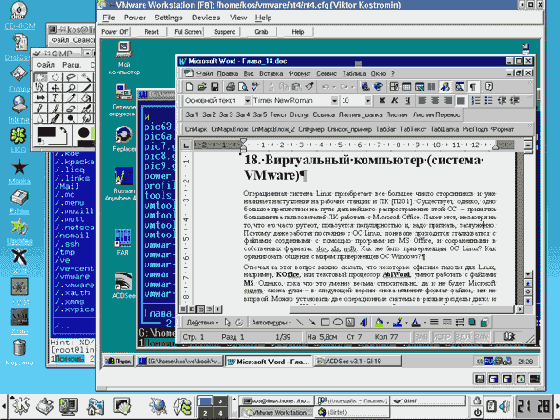Print the document with the printer icon
The height and width of the screenshot is (420, 560).
tap(230, 86)
